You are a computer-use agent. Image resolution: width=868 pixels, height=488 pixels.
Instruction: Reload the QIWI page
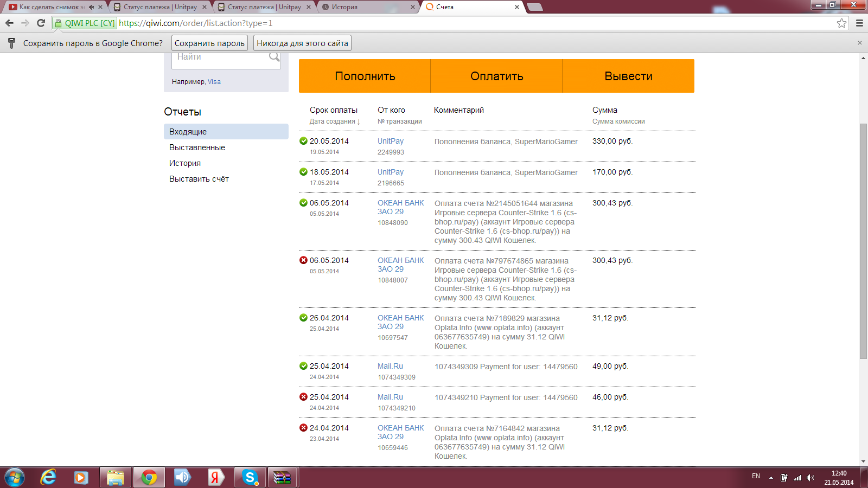[41, 23]
